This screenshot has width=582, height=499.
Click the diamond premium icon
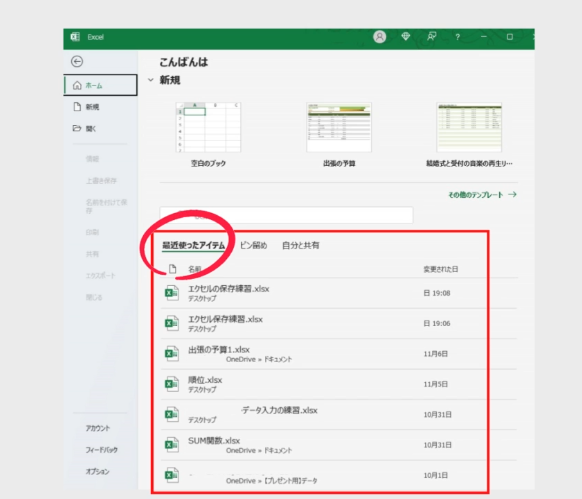coord(406,36)
